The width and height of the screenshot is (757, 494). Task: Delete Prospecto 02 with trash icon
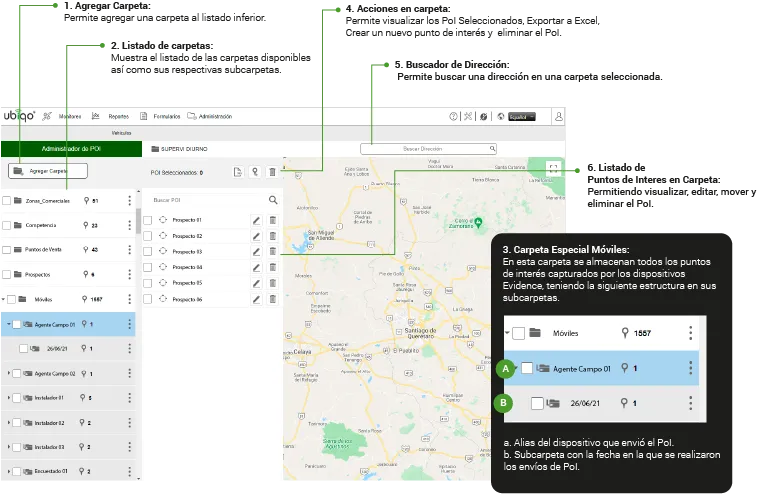coord(273,236)
